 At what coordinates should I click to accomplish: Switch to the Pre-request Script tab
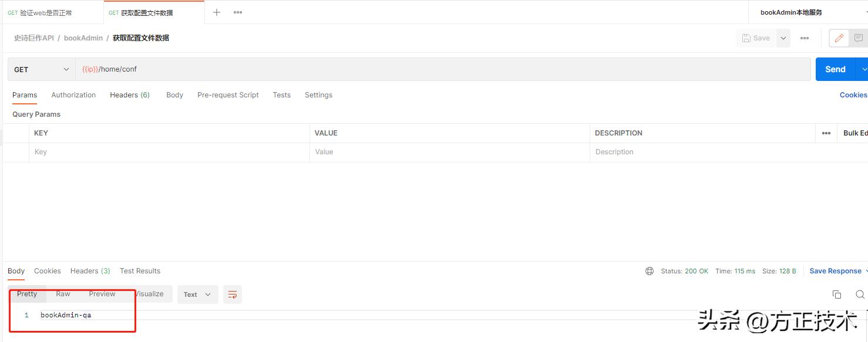228,95
